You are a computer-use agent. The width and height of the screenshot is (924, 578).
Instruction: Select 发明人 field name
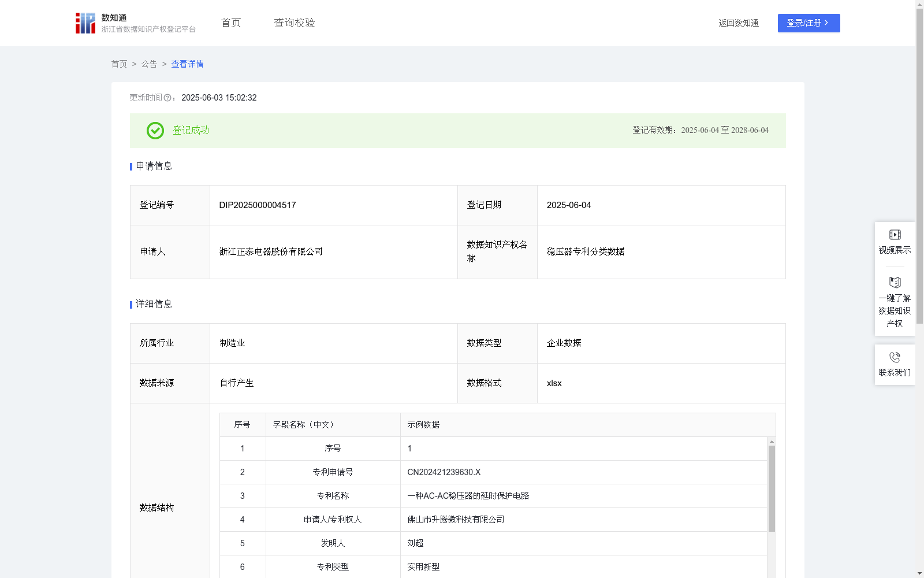pyautogui.click(x=333, y=543)
